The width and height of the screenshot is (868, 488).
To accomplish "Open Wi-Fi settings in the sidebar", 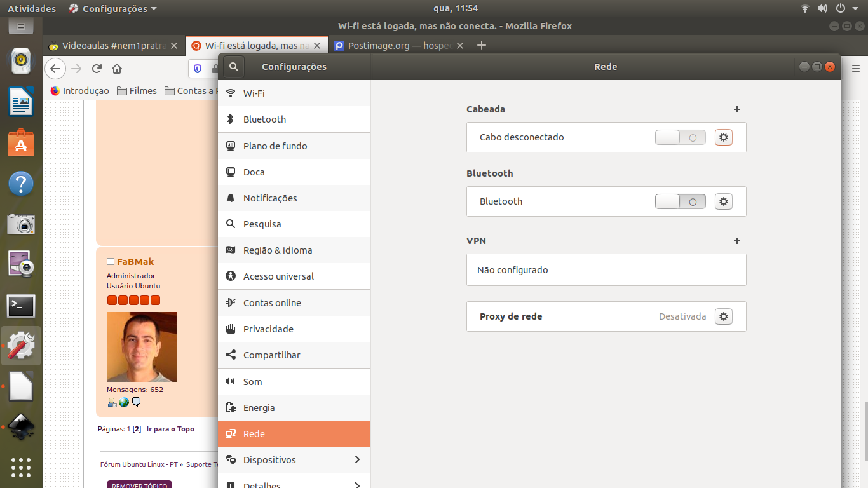I will click(294, 93).
